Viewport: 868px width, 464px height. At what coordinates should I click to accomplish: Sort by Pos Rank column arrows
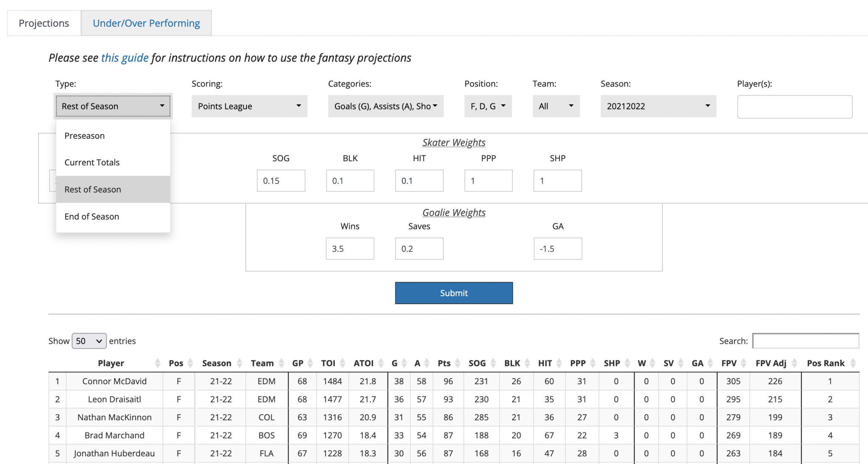pos(853,363)
